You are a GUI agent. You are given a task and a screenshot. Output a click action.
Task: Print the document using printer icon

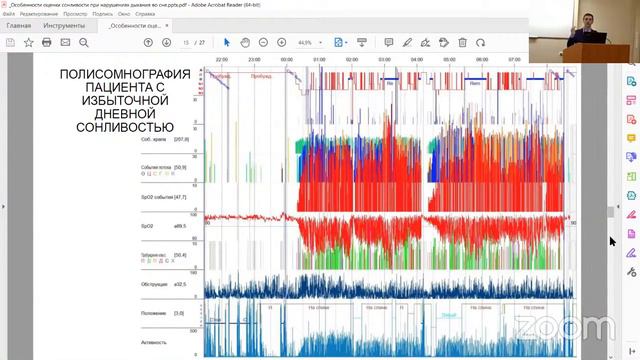click(47, 42)
